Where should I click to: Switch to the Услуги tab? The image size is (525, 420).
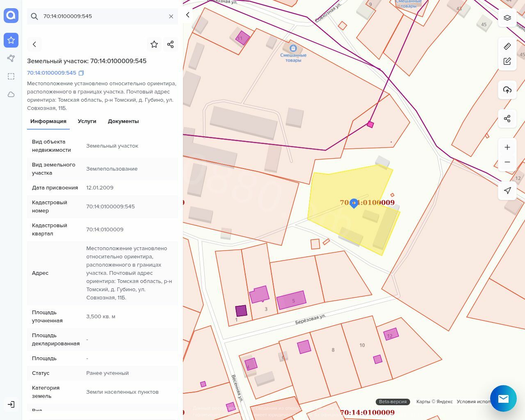point(87,121)
